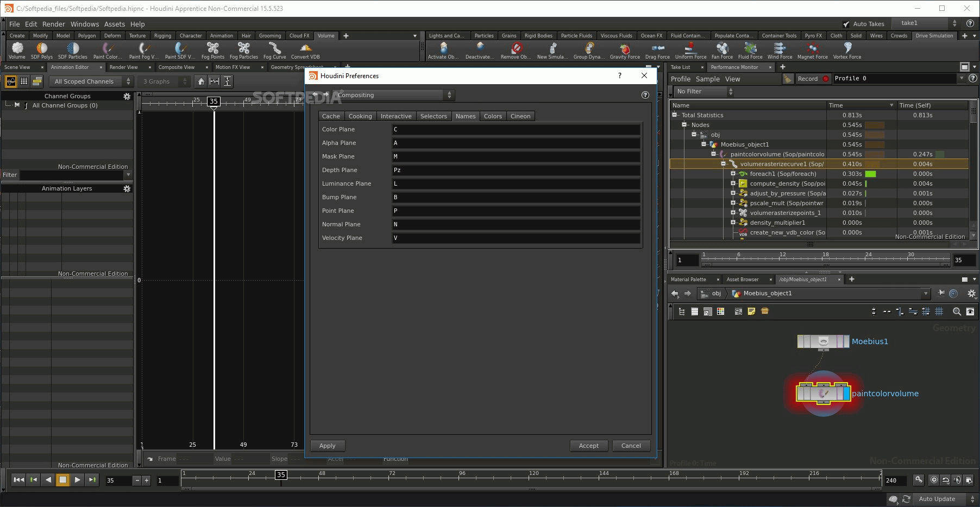The image size is (980, 507).
Task: Select the Magnet Force shelf tool
Action: point(812,50)
